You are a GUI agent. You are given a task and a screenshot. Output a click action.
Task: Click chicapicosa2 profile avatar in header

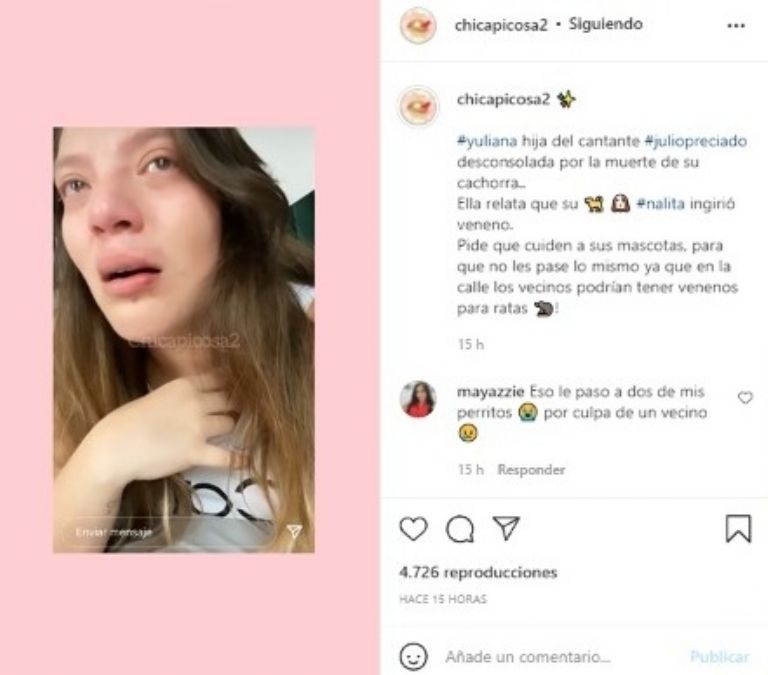(x=418, y=25)
